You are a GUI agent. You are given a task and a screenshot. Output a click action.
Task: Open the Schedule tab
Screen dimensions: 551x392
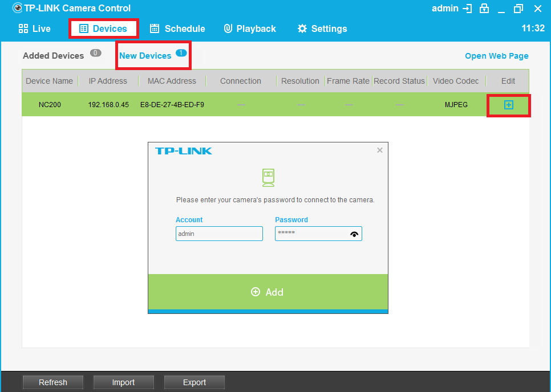pyautogui.click(x=177, y=29)
